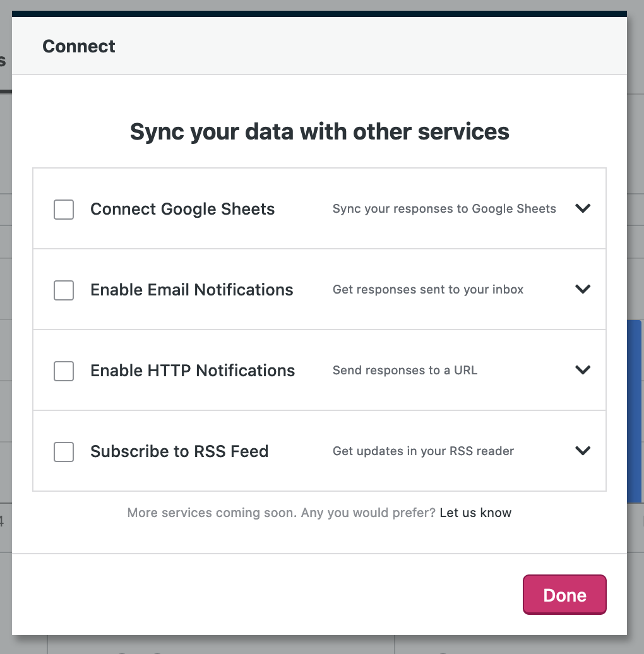This screenshot has width=644, height=654.
Task: Expand the Email Notifications chevron arrow
Action: [583, 289]
